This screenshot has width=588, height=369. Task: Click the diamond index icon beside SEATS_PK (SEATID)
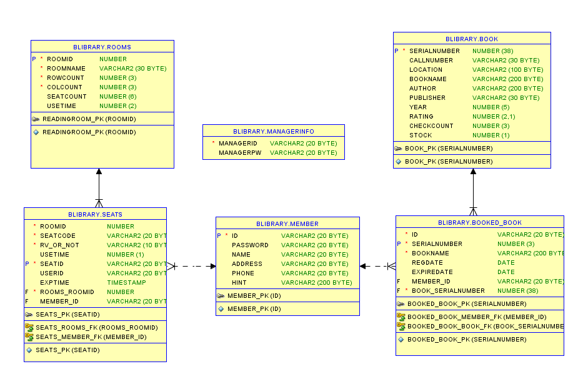pyautogui.click(x=29, y=350)
